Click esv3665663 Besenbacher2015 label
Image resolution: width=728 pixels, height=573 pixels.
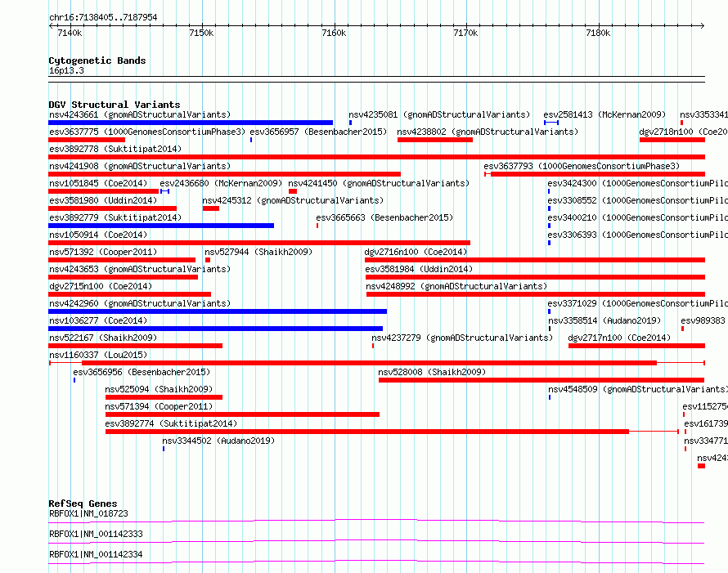tap(384, 217)
